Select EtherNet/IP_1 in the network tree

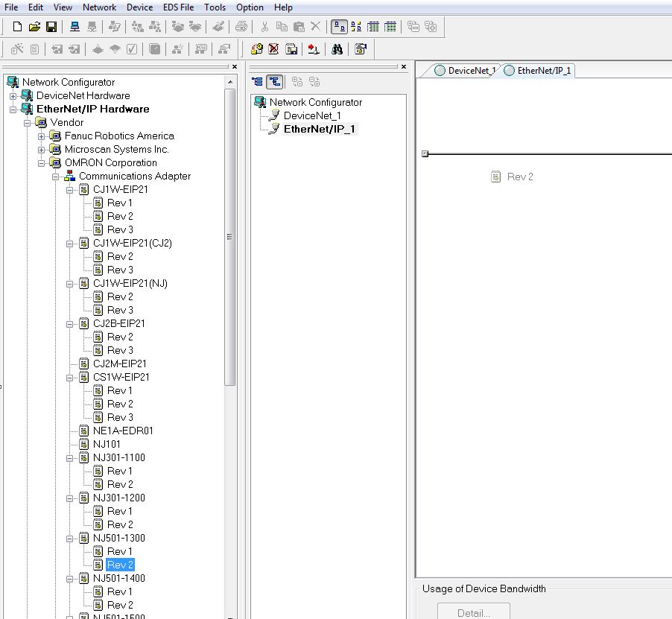(x=320, y=129)
